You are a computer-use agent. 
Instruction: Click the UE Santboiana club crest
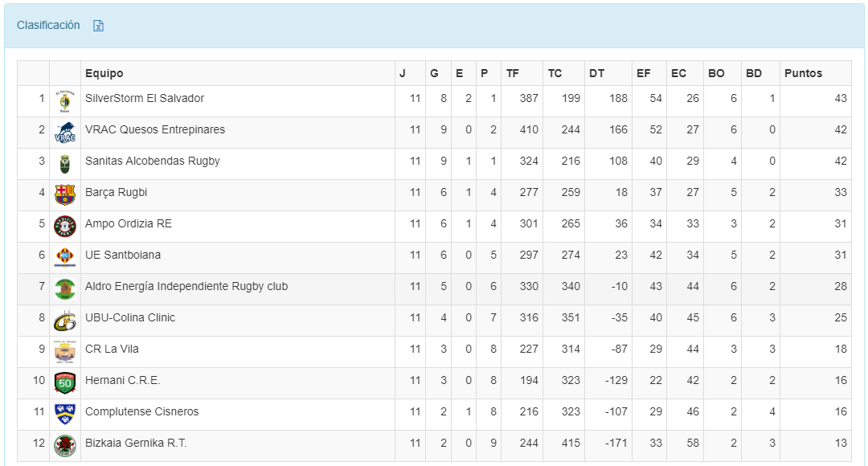pyautogui.click(x=64, y=258)
